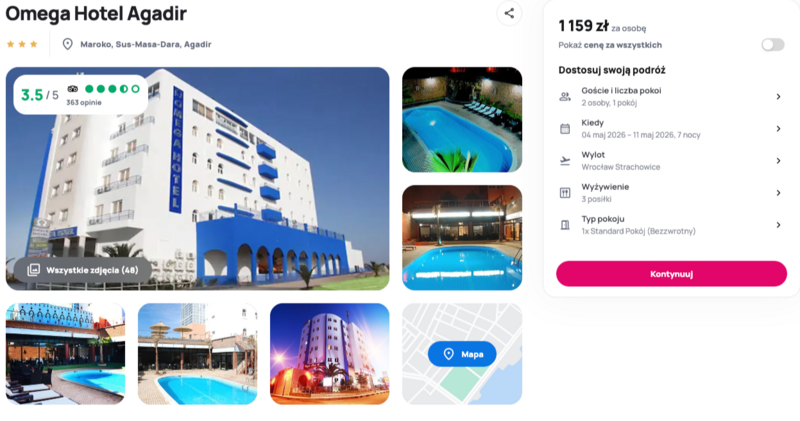Expand the Wylot departure row chevron
The width and height of the screenshot is (800, 421).
(x=778, y=161)
